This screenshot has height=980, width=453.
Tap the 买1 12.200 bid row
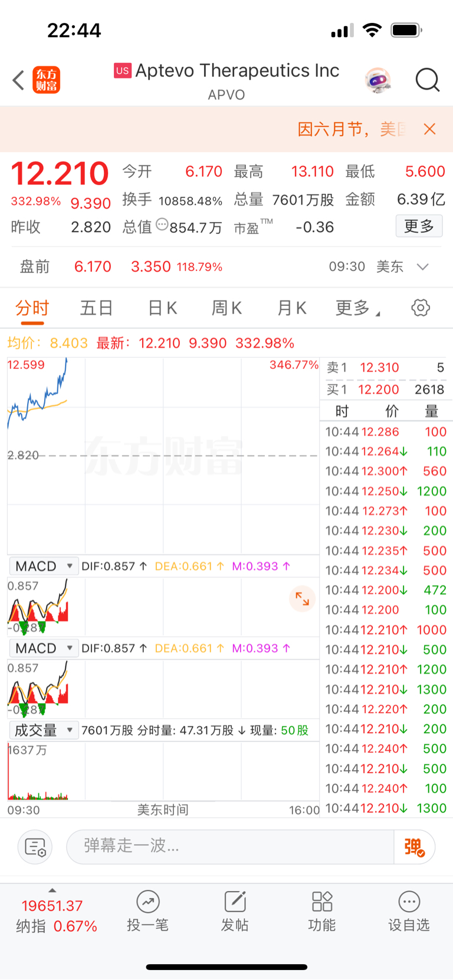pos(386,390)
